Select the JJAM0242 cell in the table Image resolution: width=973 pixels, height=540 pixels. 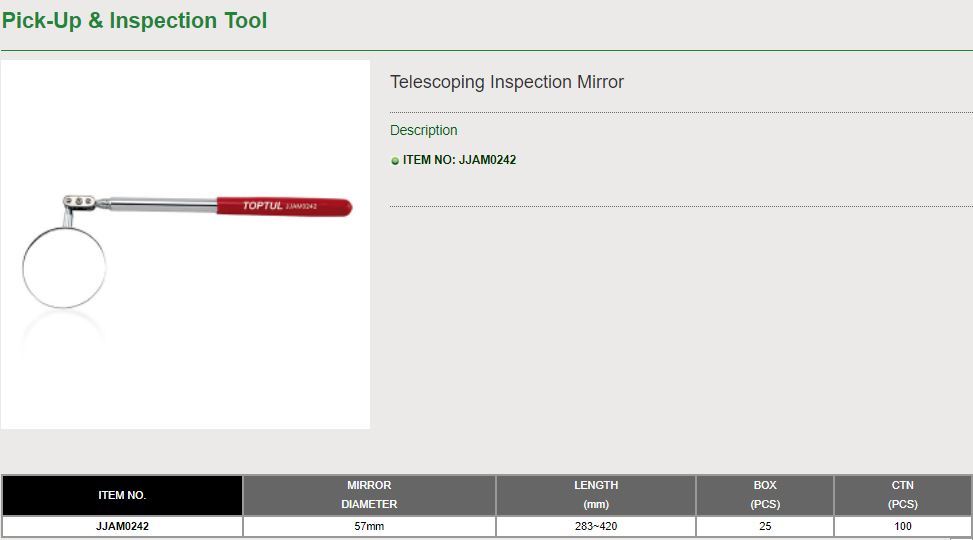[x=122, y=526]
